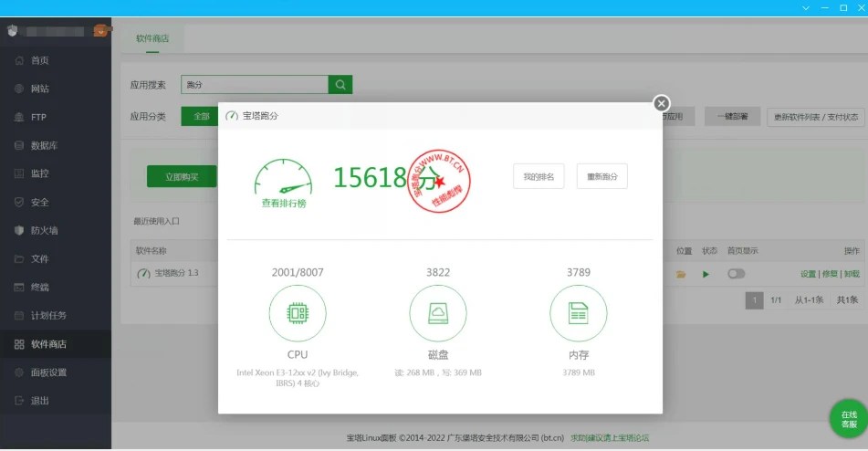Click the 监控 monitor icon
The width and height of the screenshot is (868, 451).
(x=19, y=173)
